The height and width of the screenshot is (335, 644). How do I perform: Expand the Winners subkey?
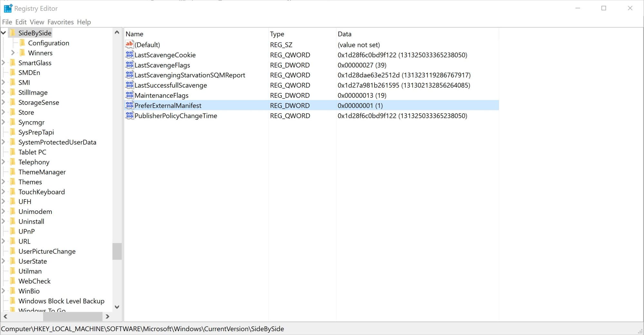coord(13,53)
